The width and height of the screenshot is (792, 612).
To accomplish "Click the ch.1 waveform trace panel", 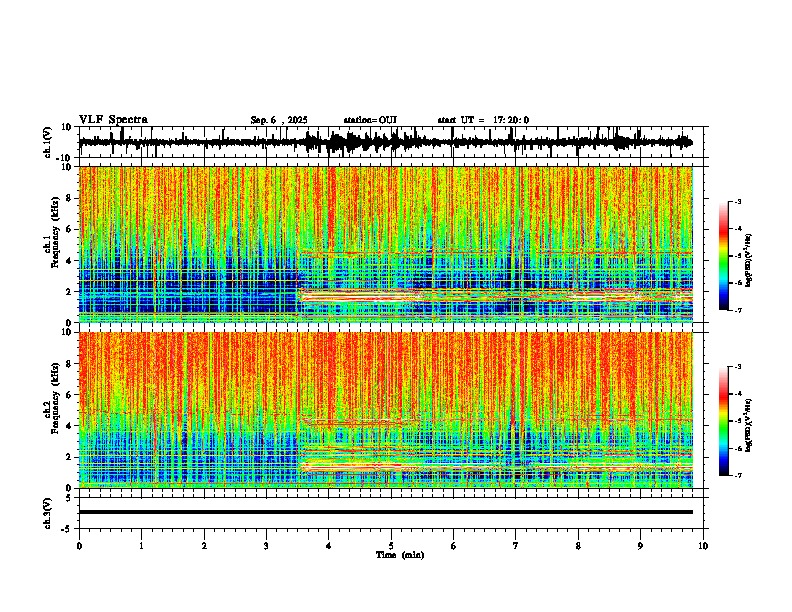I will (x=390, y=142).
